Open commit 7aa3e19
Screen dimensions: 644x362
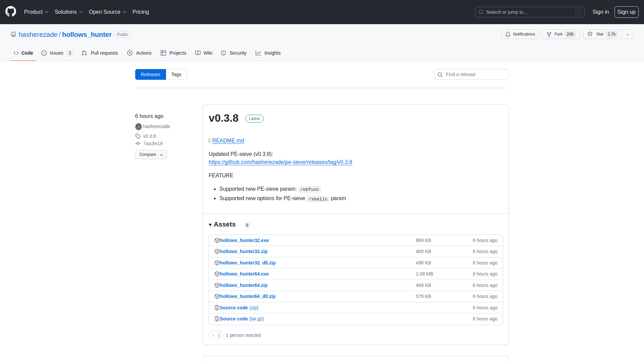153,143
